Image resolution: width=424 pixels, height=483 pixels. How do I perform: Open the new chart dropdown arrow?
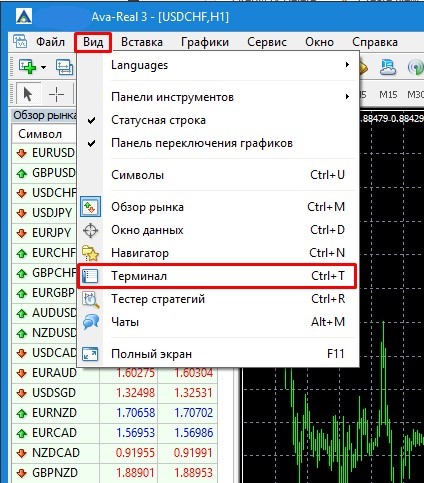point(43,67)
